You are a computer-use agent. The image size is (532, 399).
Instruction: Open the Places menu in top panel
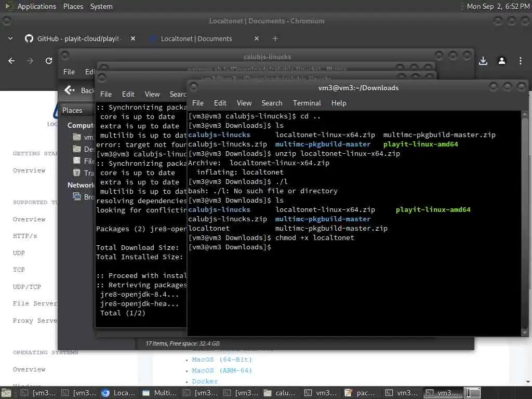point(73,6)
